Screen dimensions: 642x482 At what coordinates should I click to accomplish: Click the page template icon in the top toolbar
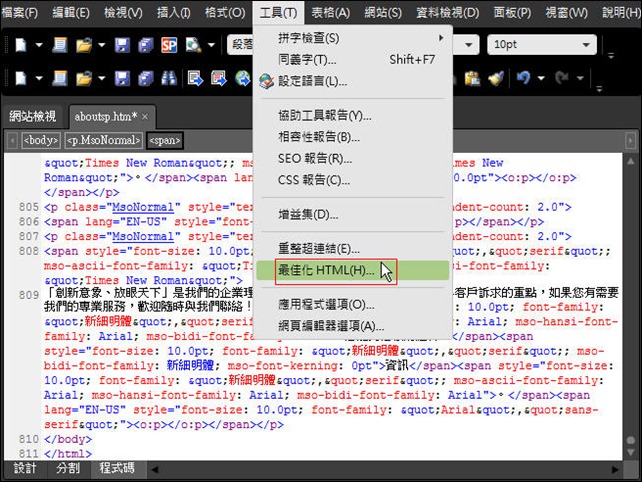(60, 45)
